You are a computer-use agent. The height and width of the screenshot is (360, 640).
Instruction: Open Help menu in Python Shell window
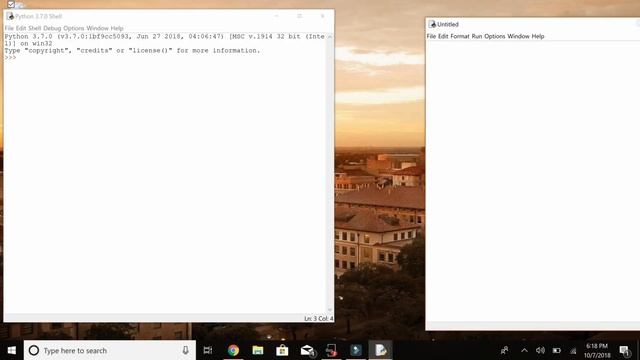tap(117, 28)
